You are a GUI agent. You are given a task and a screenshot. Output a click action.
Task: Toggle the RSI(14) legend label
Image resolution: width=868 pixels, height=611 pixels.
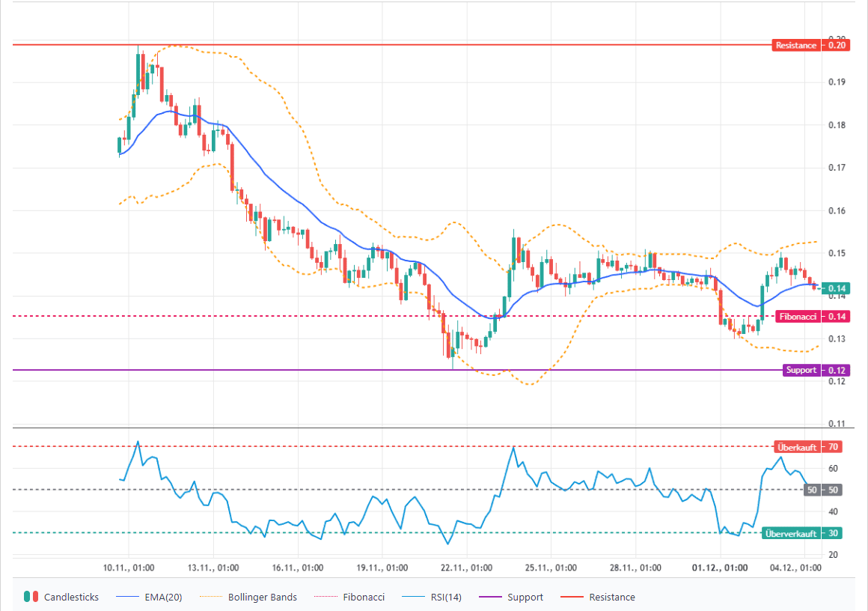point(447,597)
